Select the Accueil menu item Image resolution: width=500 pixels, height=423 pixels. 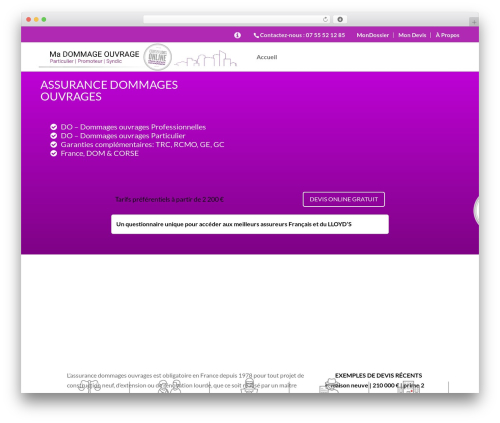pyautogui.click(x=267, y=57)
